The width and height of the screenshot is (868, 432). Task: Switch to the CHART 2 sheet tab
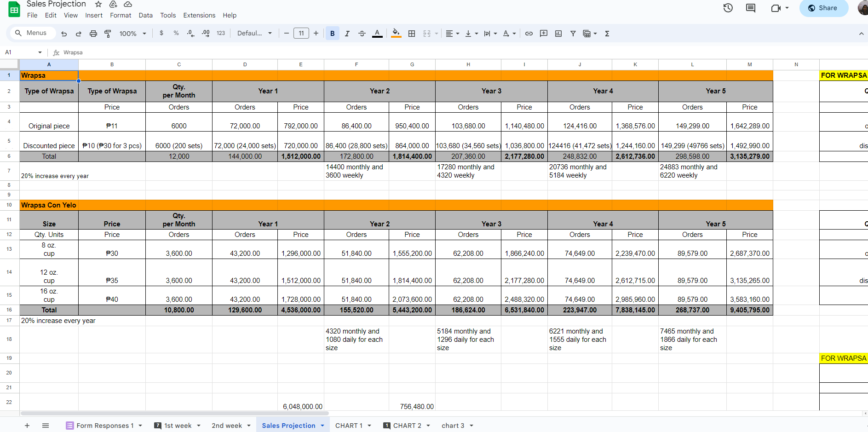(407, 426)
